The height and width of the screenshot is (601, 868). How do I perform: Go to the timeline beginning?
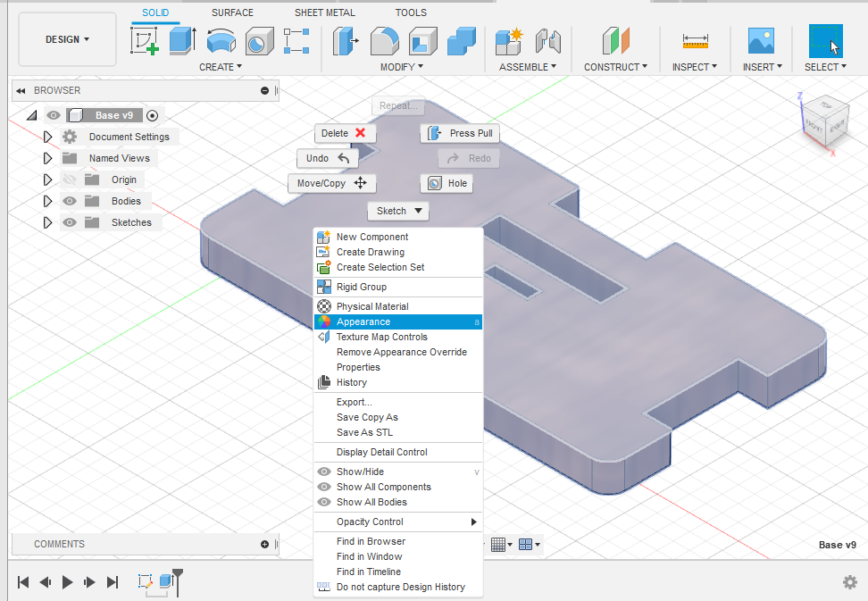[23, 581]
